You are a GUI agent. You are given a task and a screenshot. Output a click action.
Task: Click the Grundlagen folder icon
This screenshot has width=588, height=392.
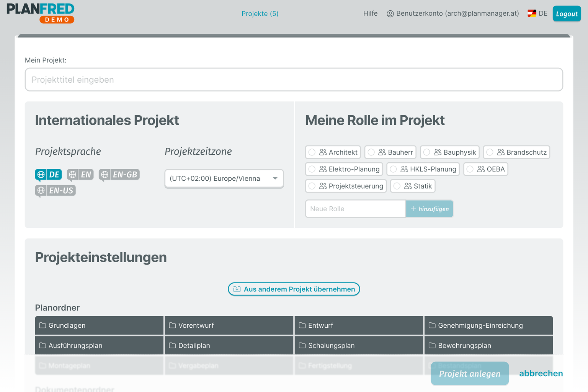(42, 325)
